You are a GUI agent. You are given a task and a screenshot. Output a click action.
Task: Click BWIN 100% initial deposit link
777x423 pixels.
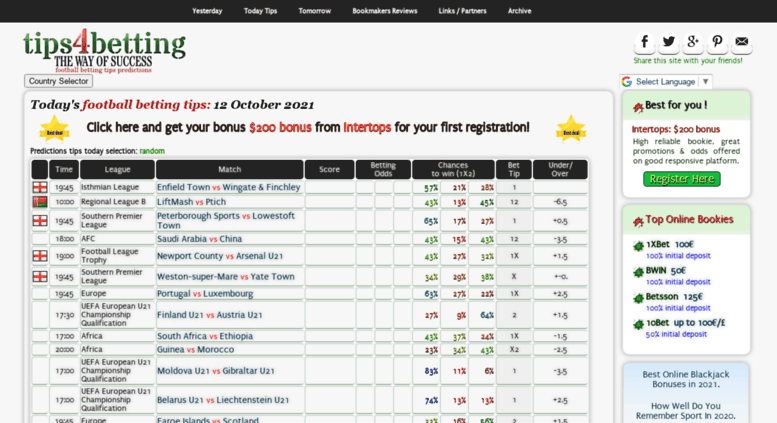[x=678, y=282]
